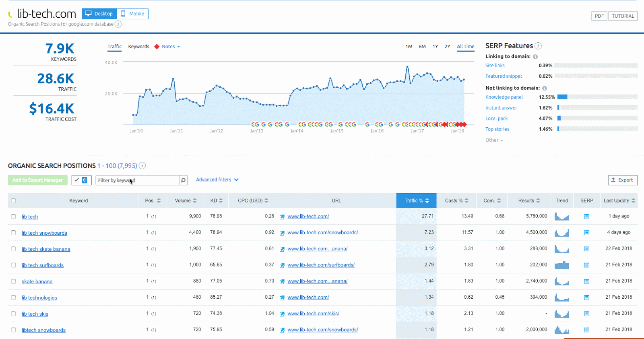This screenshot has width=644, height=339.
Task: Sort table by Traffic % column
Action: (417, 201)
